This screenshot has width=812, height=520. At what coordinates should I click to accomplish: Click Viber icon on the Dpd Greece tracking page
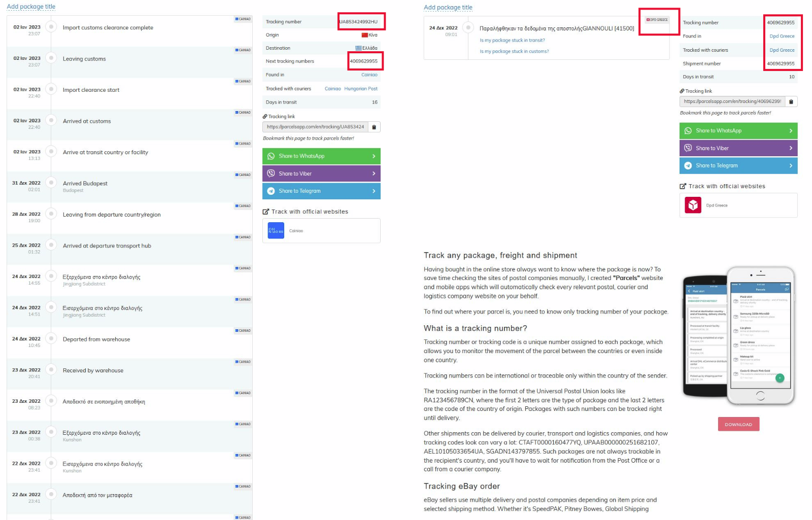[x=688, y=148]
